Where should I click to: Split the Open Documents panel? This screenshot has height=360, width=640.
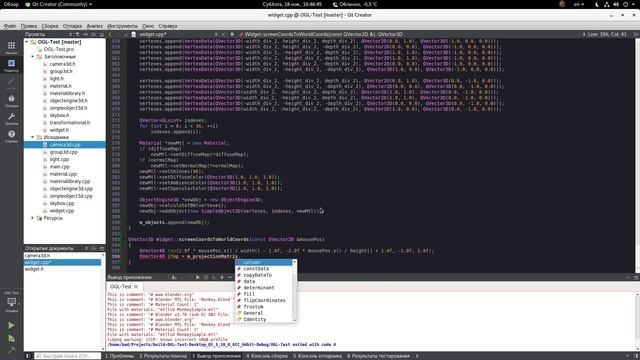(x=94, y=248)
